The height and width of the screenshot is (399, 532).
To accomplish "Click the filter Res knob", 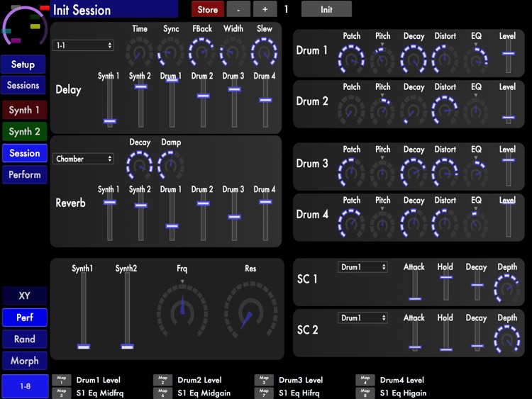I will coord(250,311).
